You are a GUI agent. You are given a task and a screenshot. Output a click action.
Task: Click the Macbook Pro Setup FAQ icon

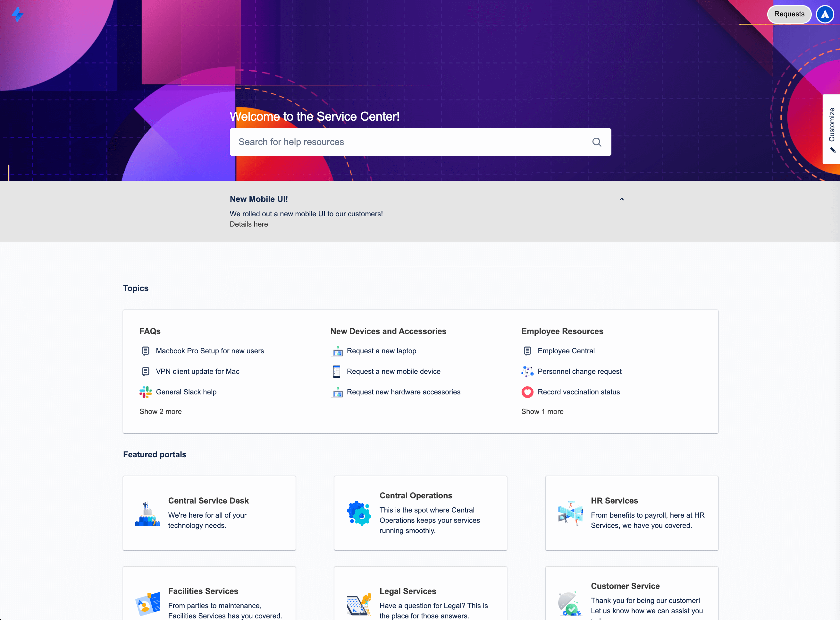146,351
